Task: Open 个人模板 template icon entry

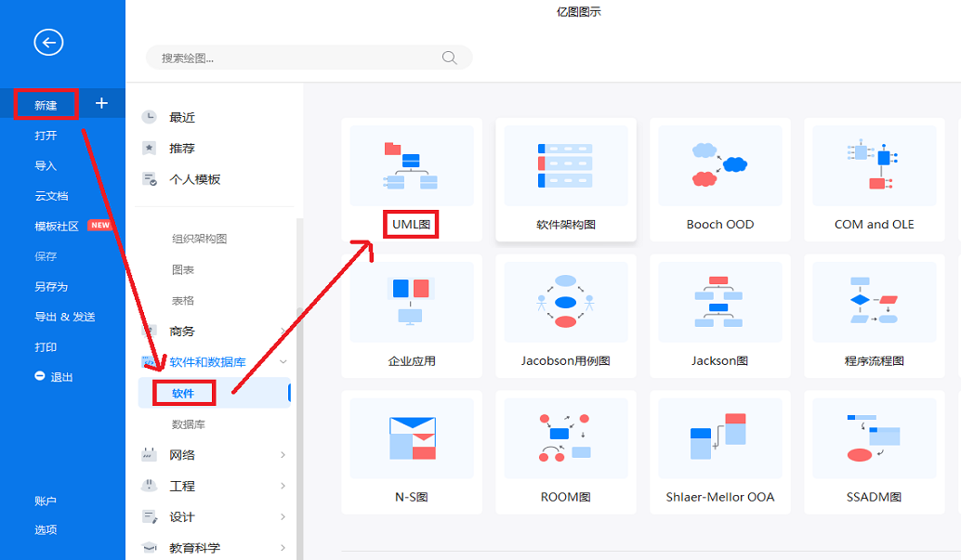Action: pyautogui.click(x=149, y=179)
